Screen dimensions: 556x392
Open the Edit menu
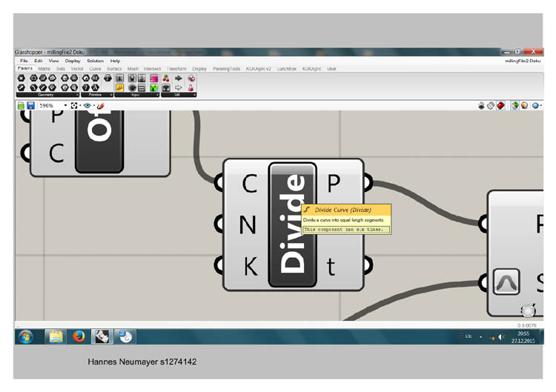tap(39, 61)
